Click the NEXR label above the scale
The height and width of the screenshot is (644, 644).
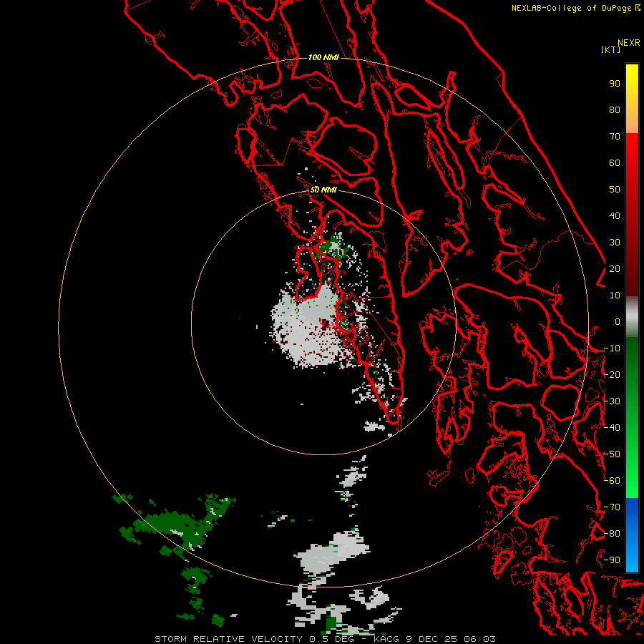click(x=628, y=43)
